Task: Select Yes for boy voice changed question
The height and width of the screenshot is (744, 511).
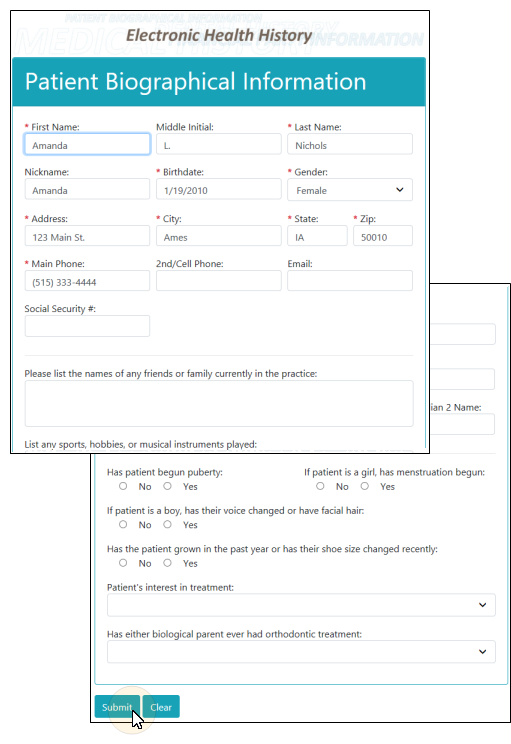Action: [x=167, y=525]
